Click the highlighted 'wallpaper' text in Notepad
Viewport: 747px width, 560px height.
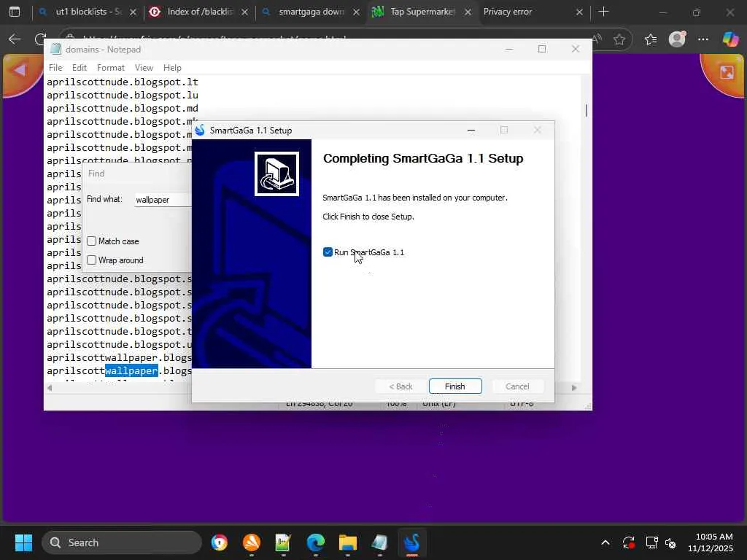pyautogui.click(x=131, y=370)
